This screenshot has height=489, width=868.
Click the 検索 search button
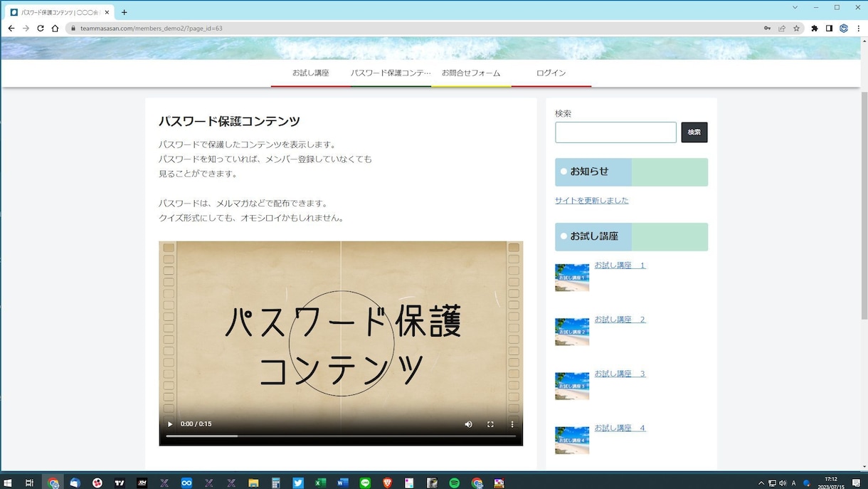pyautogui.click(x=694, y=132)
